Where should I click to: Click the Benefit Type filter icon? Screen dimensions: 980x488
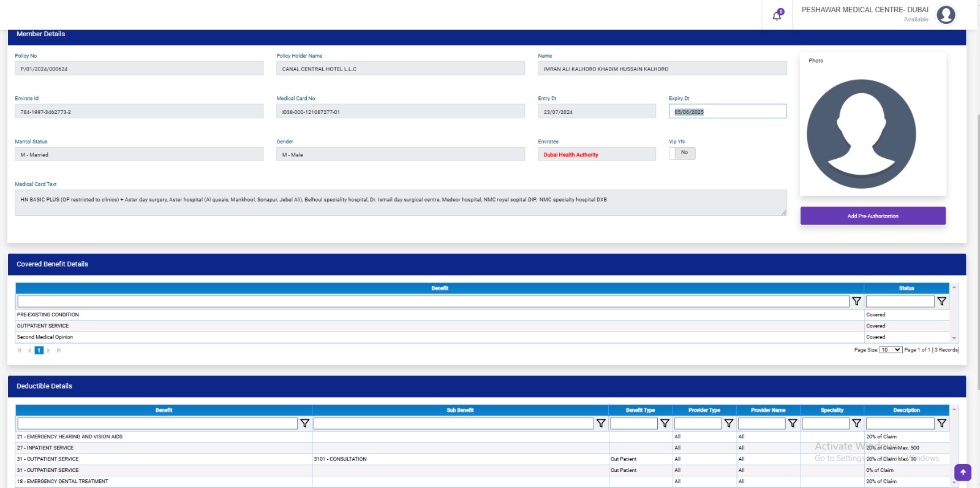[x=665, y=424]
